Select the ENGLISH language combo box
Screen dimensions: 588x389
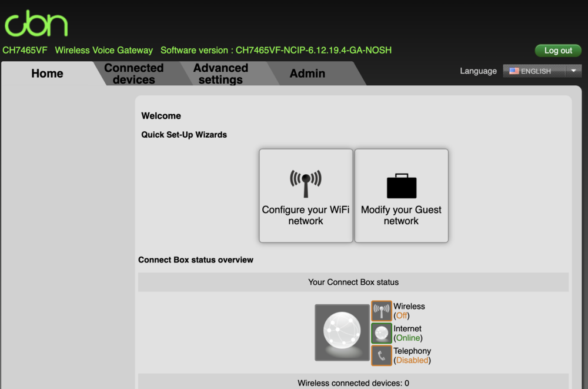(535, 71)
